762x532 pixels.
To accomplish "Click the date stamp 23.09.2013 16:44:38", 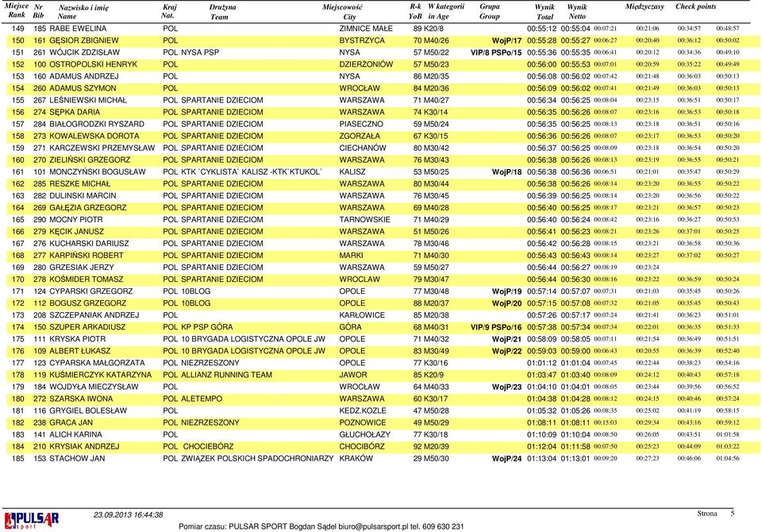I will pyautogui.click(x=128, y=515).
